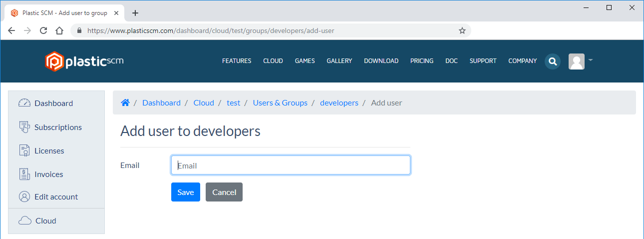The height and width of the screenshot is (239, 644).
Task: Open the COMPANY menu item
Action: click(523, 61)
